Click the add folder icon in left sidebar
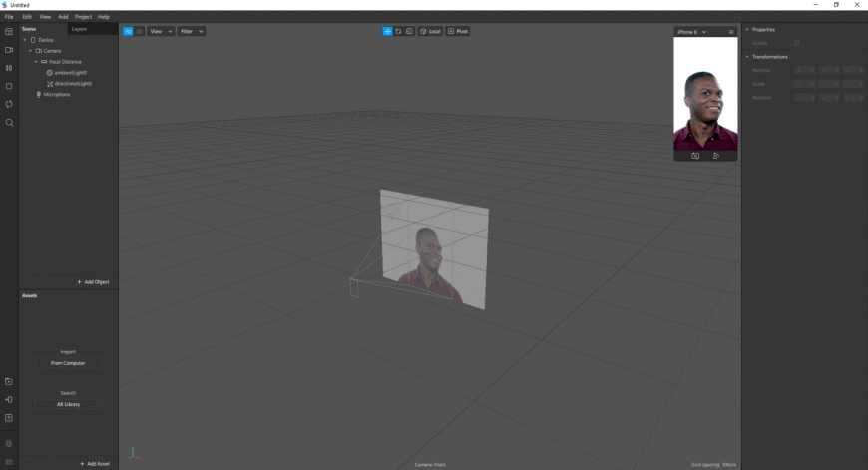 (x=9, y=381)
